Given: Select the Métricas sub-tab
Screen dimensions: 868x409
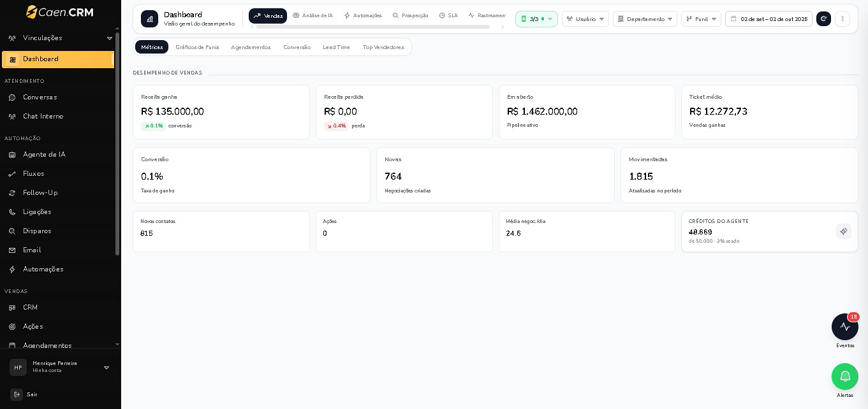Looking at the screenshot, I should coord(152,47).
